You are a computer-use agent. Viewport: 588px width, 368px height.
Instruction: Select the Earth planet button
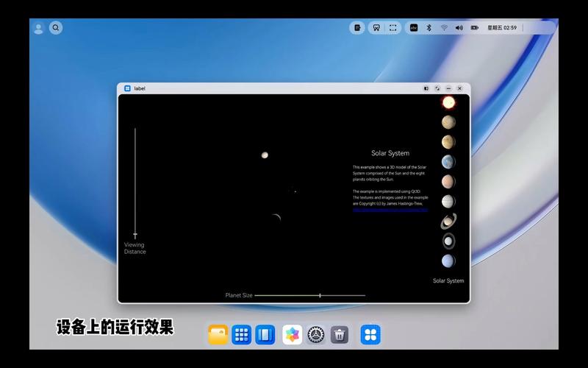click(448, 162)
